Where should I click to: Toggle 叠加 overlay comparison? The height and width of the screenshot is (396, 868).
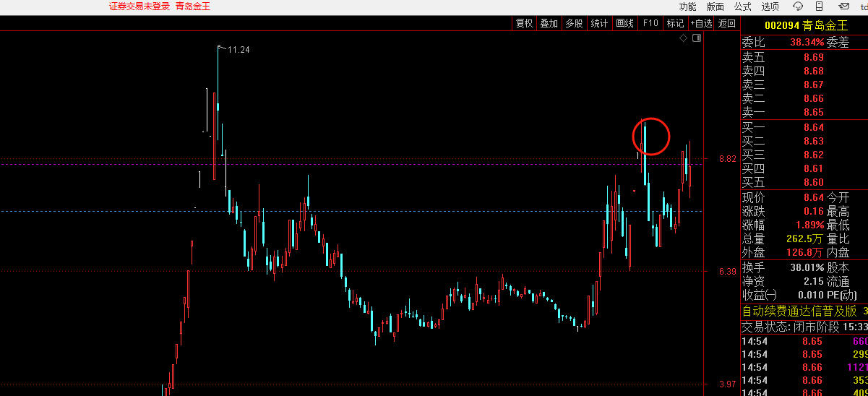click(549, 23)
